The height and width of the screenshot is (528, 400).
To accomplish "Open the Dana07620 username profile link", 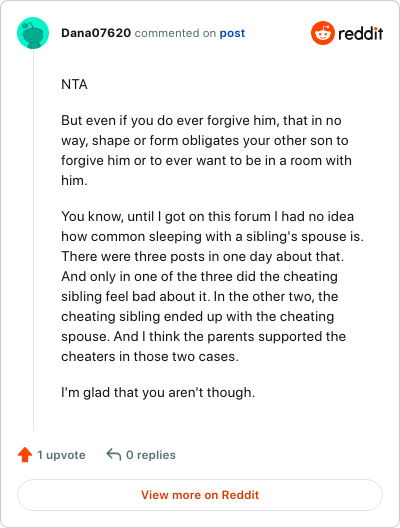I will [x=96, y=33].
